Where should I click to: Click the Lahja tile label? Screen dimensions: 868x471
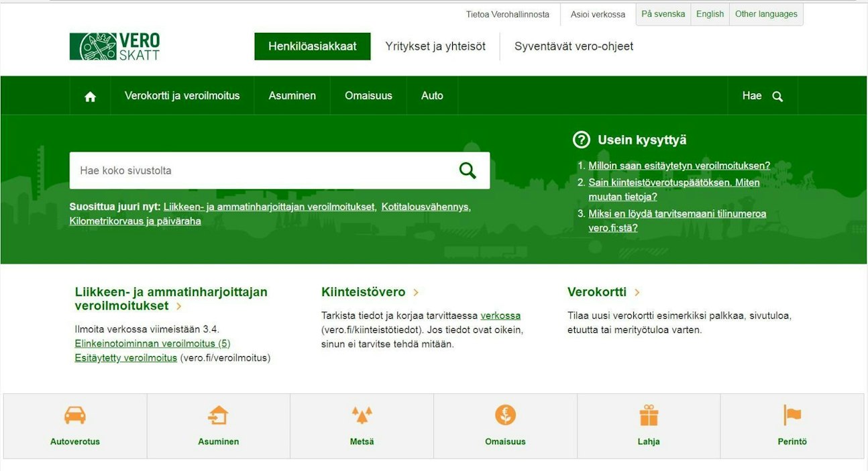coord(649,441)
